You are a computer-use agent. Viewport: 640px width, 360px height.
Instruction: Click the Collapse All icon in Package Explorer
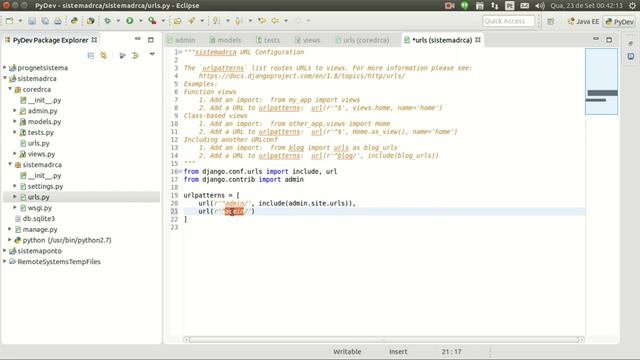91,55
